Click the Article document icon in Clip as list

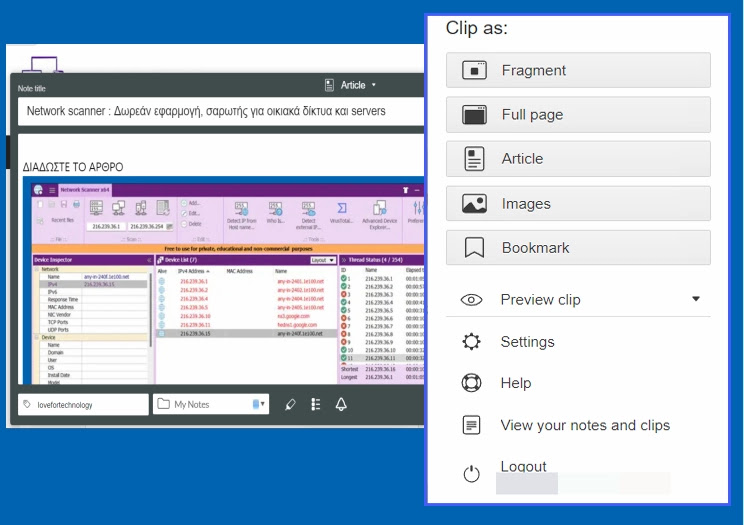(474, 159)
